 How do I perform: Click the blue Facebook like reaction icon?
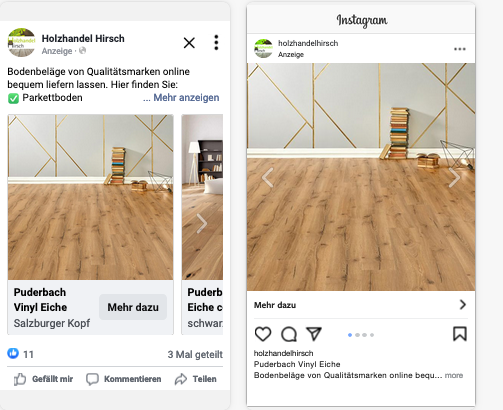(13, 353)
